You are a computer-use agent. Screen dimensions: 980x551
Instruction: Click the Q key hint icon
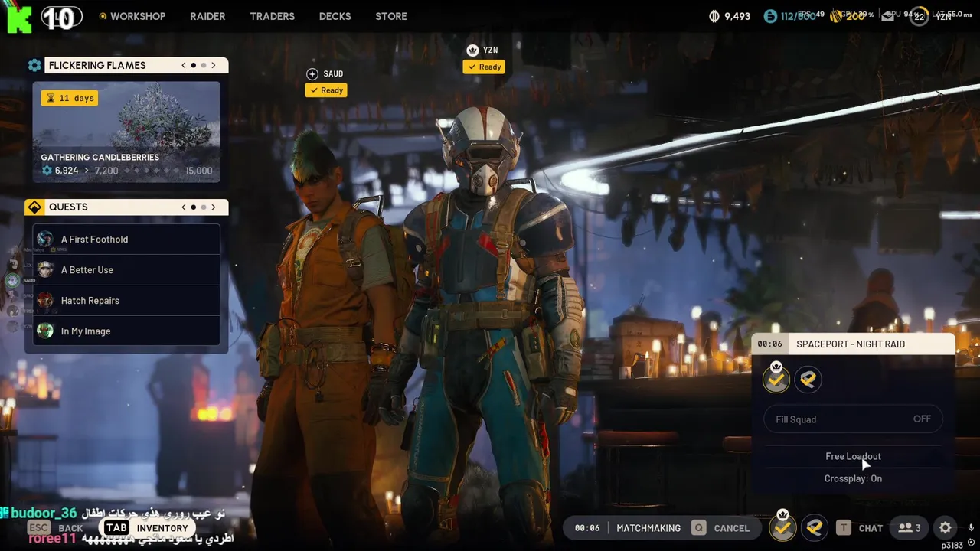click(x=698, y=527)
